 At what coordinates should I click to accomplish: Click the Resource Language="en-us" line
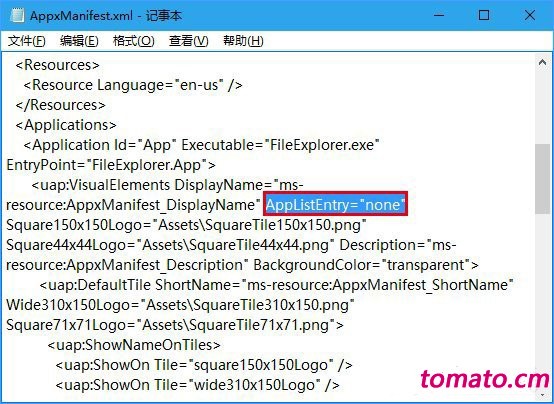click(133, 85)
